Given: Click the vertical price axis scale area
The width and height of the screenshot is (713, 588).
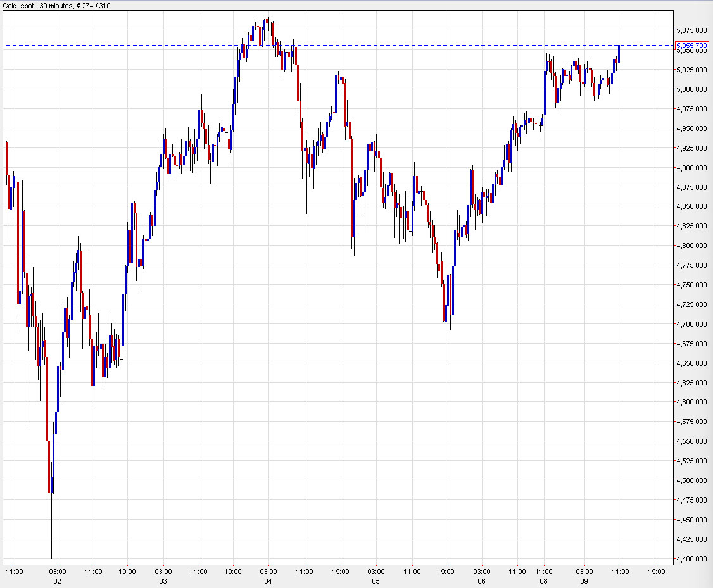Looking at the screenshot, I should [x=689, y=285].
